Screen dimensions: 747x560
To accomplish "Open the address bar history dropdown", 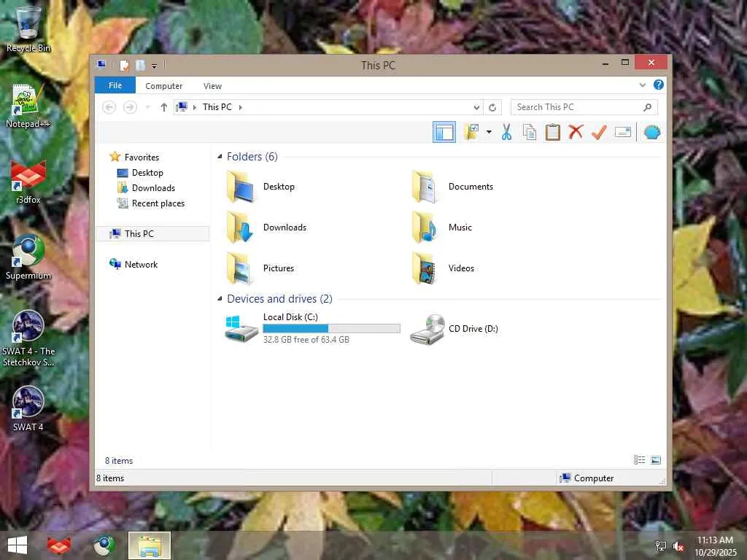I will [476, 108].
